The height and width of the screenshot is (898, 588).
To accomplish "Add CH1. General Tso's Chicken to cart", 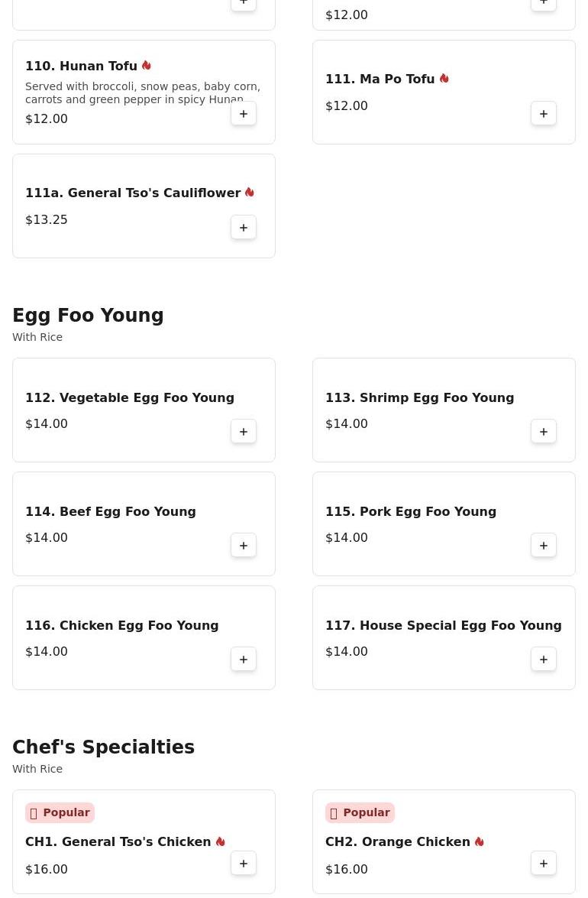I will tap(243, 863).
